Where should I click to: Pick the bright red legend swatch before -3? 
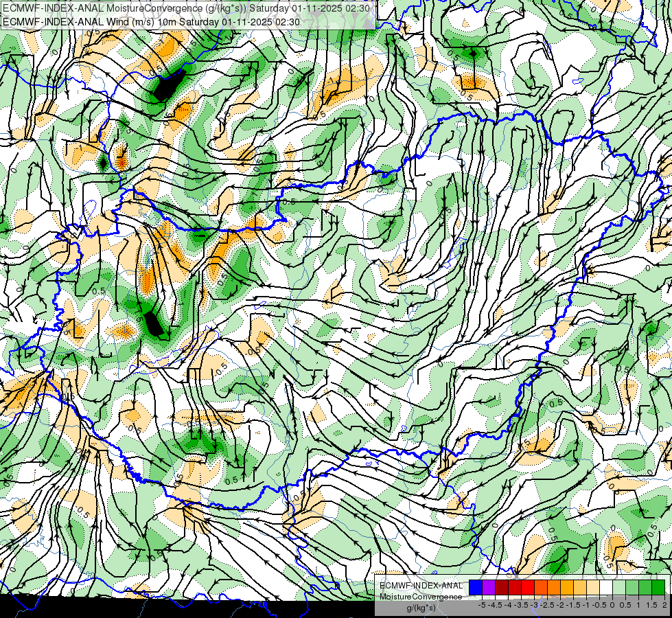[528, 588]
